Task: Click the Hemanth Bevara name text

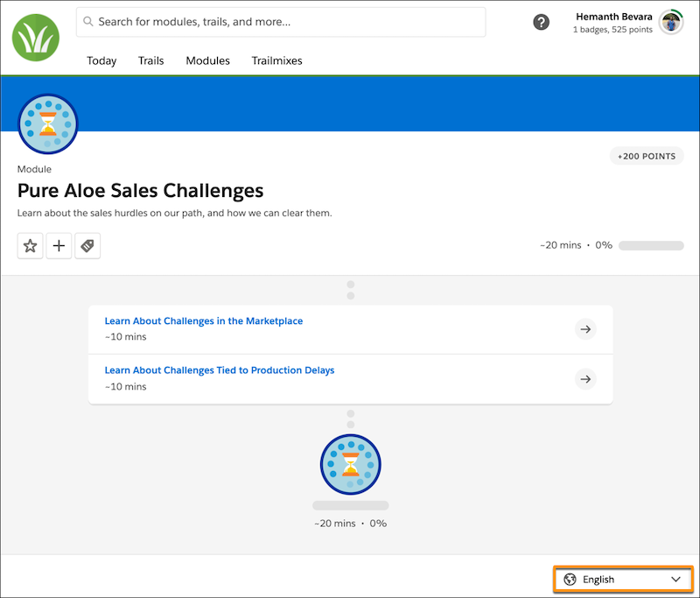Action: pyautogui.click(x=614, y=17)
